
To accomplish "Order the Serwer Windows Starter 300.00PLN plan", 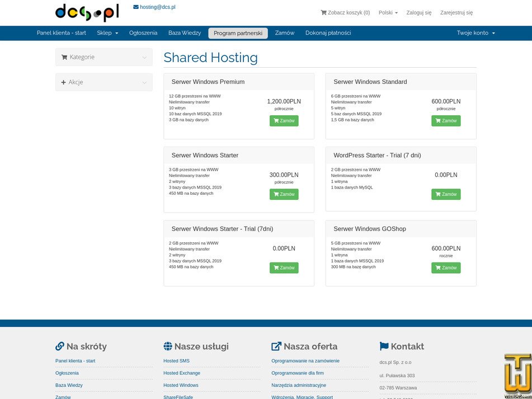I will click(x=284, y=194).
